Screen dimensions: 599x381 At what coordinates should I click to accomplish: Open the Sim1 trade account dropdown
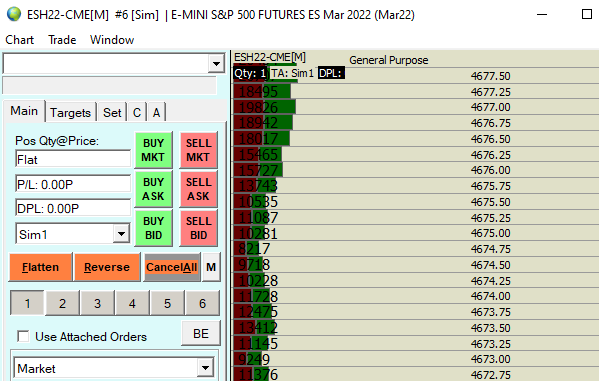coord(121,233)
